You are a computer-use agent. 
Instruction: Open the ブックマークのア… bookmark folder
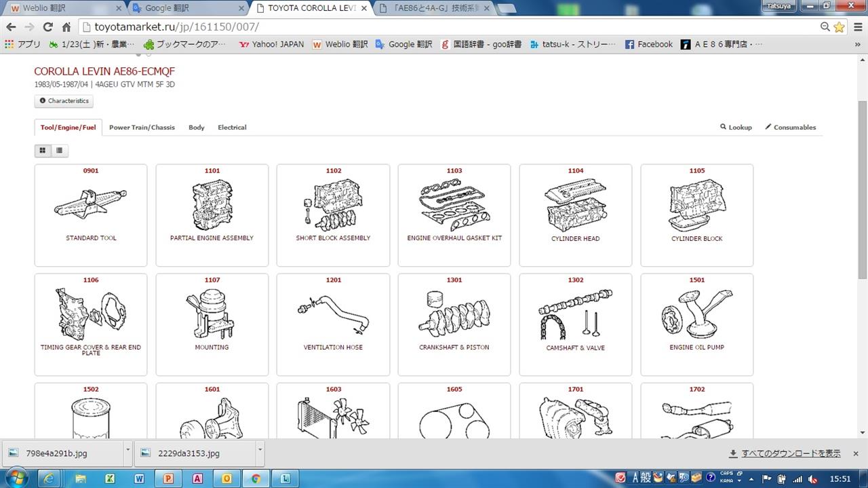tap(185, 44)
